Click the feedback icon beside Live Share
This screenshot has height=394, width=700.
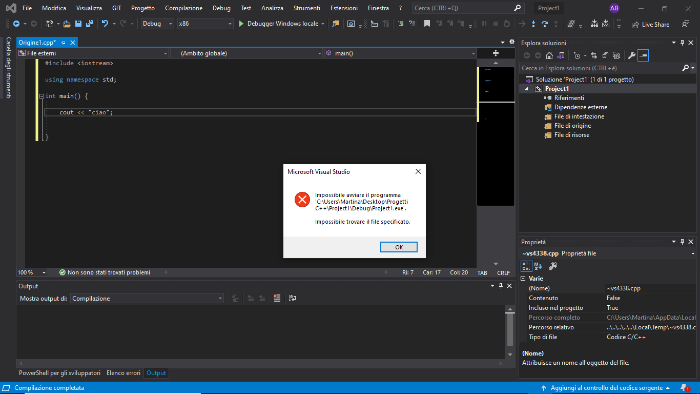(x=685, y=24)
